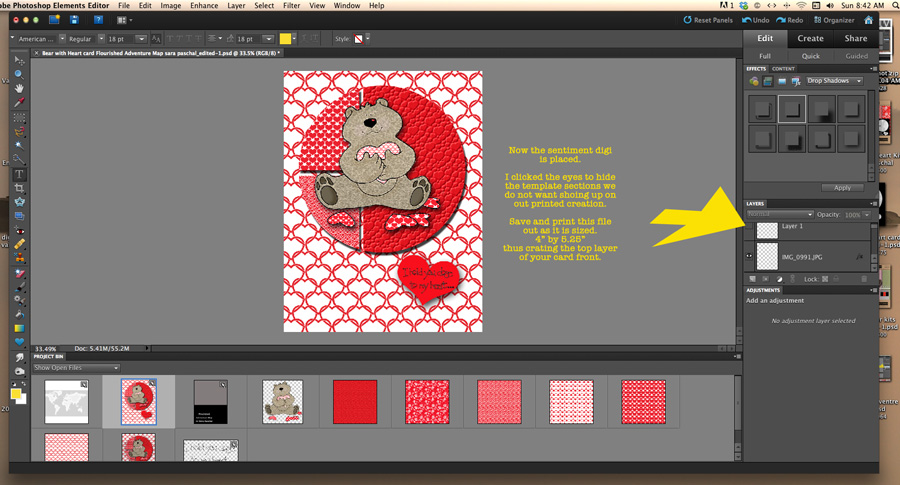900x485 pixels.
Task: Select the Spot Healing Brush tool
Action: pos(19,245)
